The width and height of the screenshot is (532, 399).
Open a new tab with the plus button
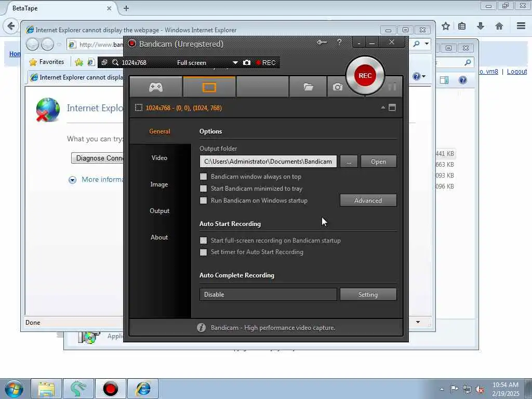pyautogui.click(x=126, y=8)
